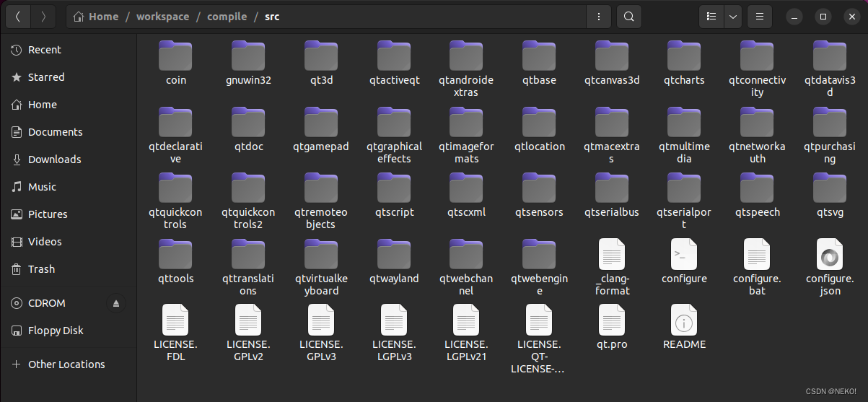Open Downloads in the sidebar
The height and width of the screenshot is (402, 868).
coord(69,160)
